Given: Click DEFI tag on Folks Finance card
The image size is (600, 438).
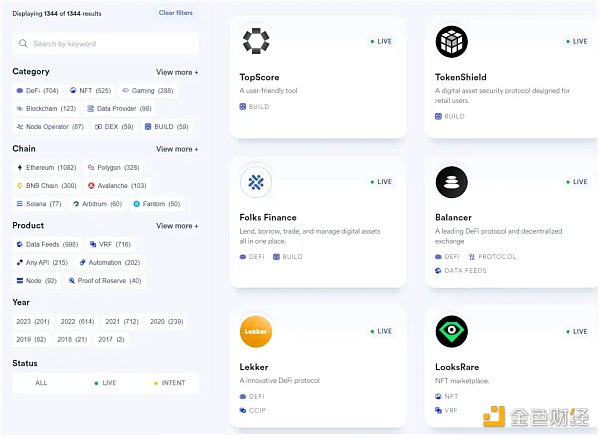Looking at the screenshot, I should [x=252, y=257].
